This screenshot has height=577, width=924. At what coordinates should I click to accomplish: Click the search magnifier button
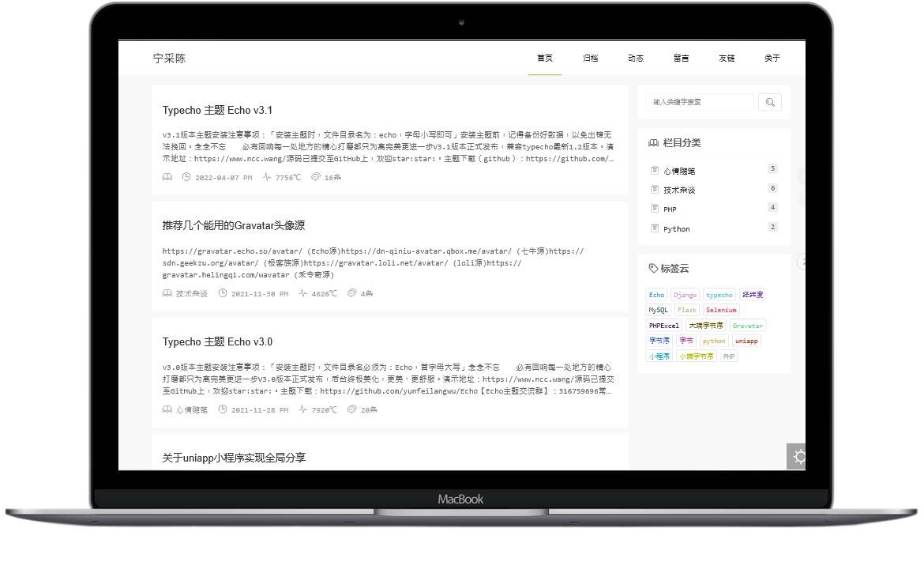click(770, 102)
